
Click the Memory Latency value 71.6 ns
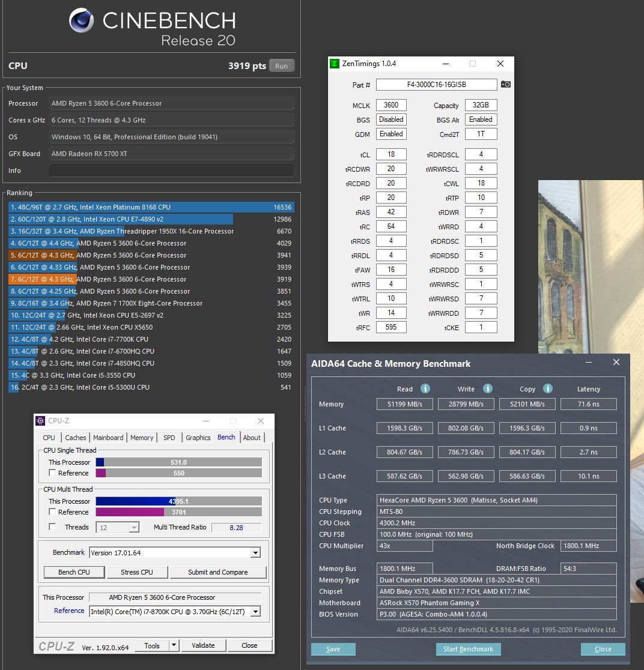(x=588, y=404)
